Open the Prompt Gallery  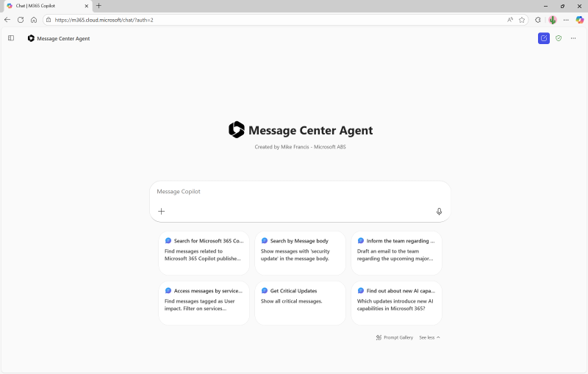coord(395,338)
